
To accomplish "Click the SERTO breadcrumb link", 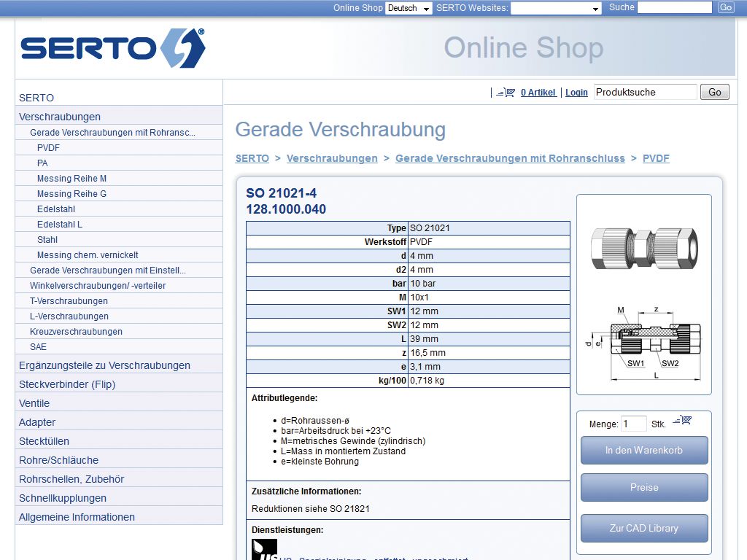I will coord(252,158).
